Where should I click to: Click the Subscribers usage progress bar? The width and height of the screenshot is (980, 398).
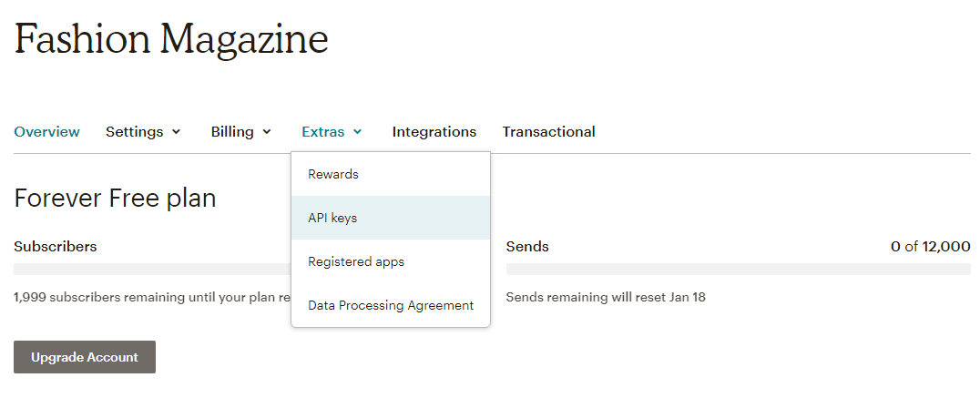[152, 270]
